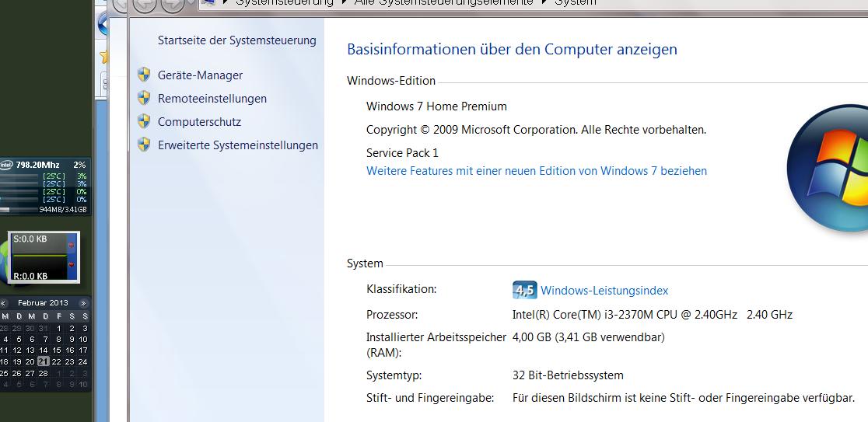Click the shield icon beside Geräte-Manager
Screen dimensions: 868x422
(144, 75)
